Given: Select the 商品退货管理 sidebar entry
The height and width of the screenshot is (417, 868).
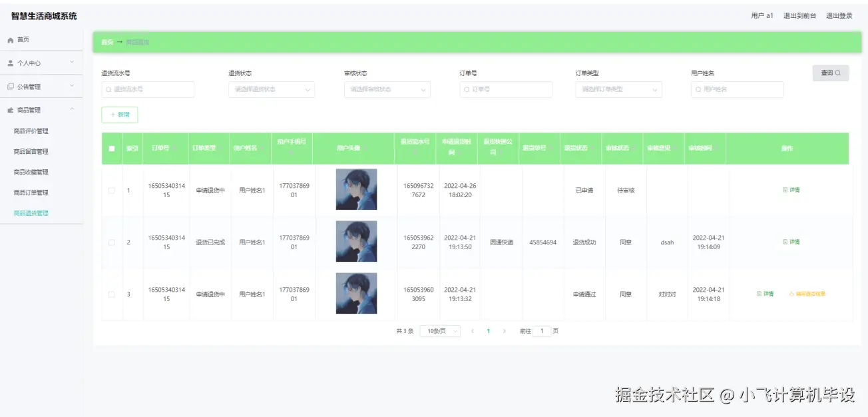Looking at the screenshot, I should [31, 214].
